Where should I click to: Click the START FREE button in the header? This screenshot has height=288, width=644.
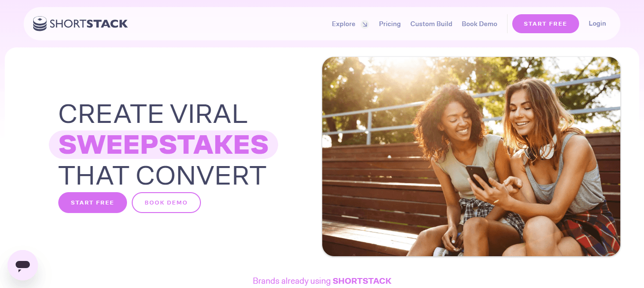(x=545, y=24)
